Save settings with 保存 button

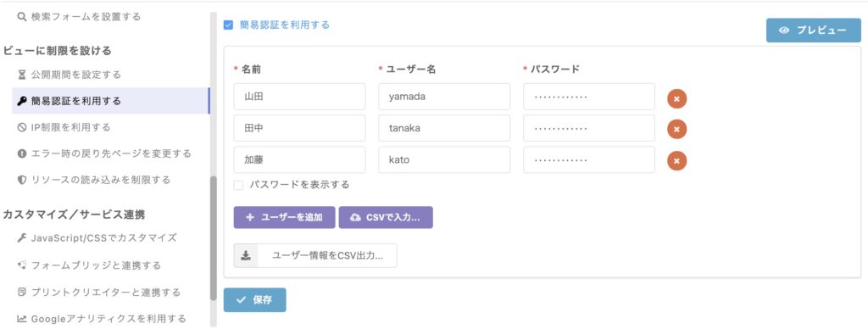(254, 300)
